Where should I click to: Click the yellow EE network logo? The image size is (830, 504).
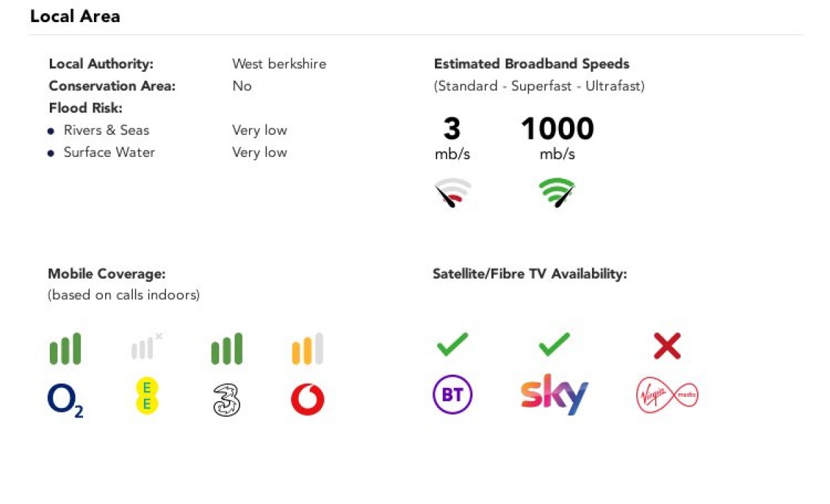point(147,396)
